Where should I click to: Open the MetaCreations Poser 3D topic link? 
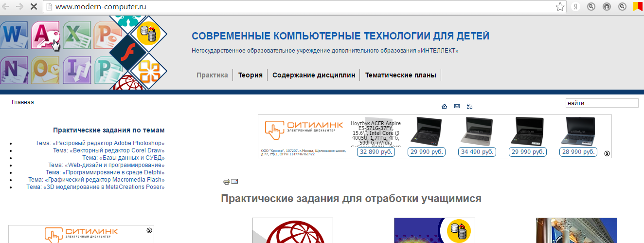tap(95, 187)
